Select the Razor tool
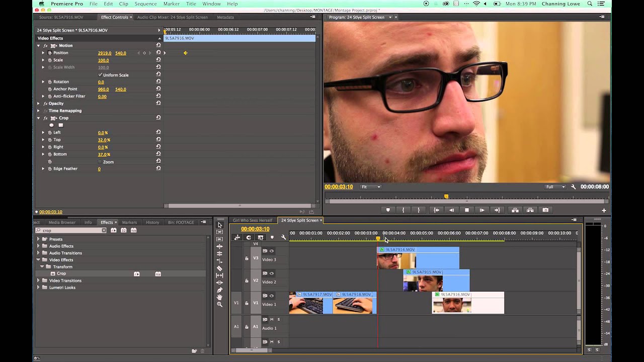 click(x=219, y=268)
